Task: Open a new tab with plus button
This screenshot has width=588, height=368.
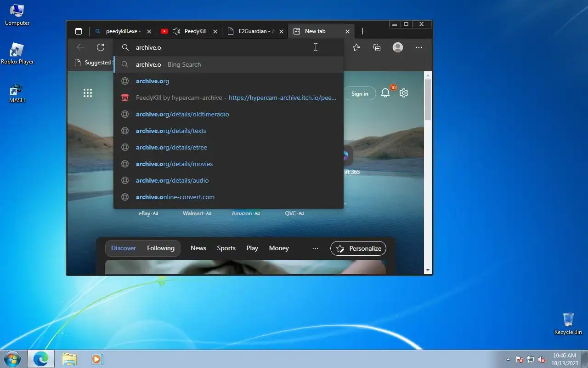Action: tap(362, 31)
